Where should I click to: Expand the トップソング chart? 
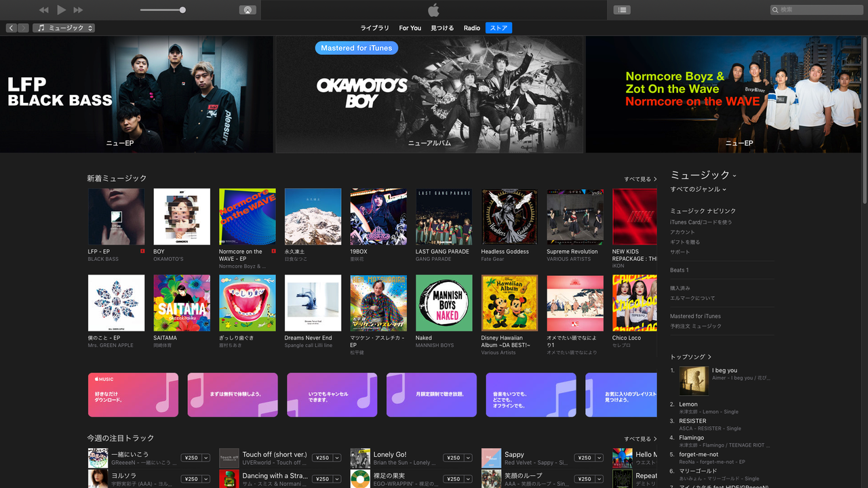pos(691,357)
